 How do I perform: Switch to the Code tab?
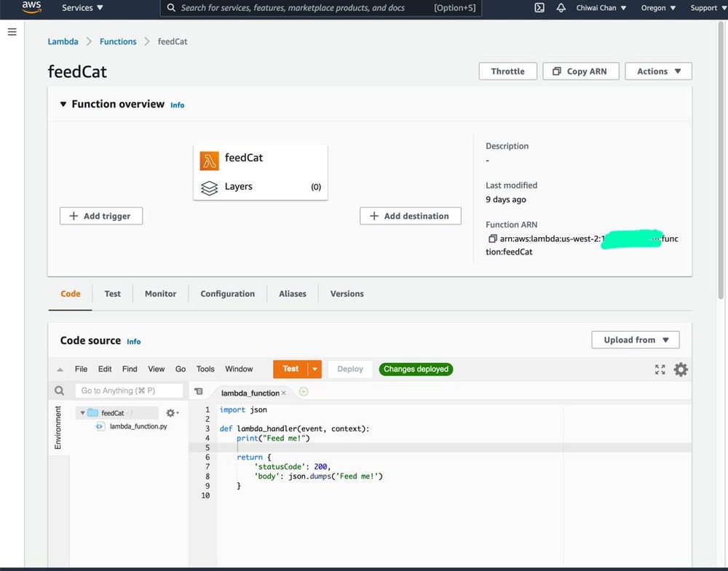pos(70,294)
